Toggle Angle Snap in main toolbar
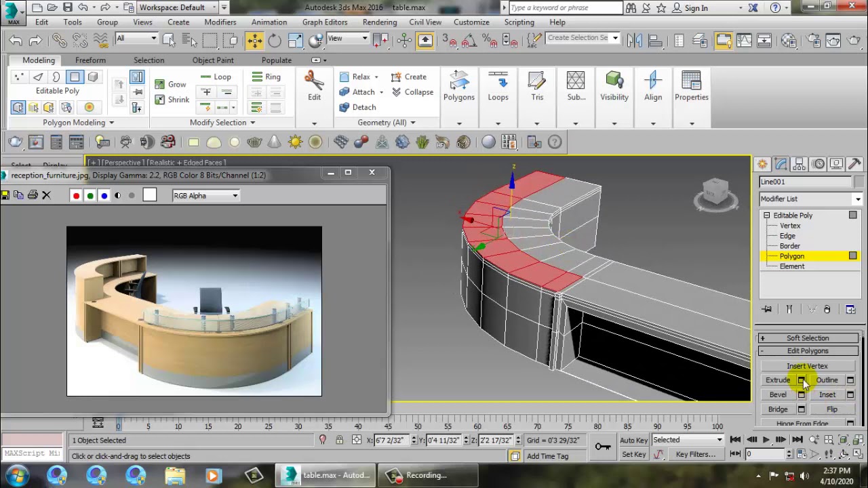This screenshot has height=488, width=868. coord(469,41)
